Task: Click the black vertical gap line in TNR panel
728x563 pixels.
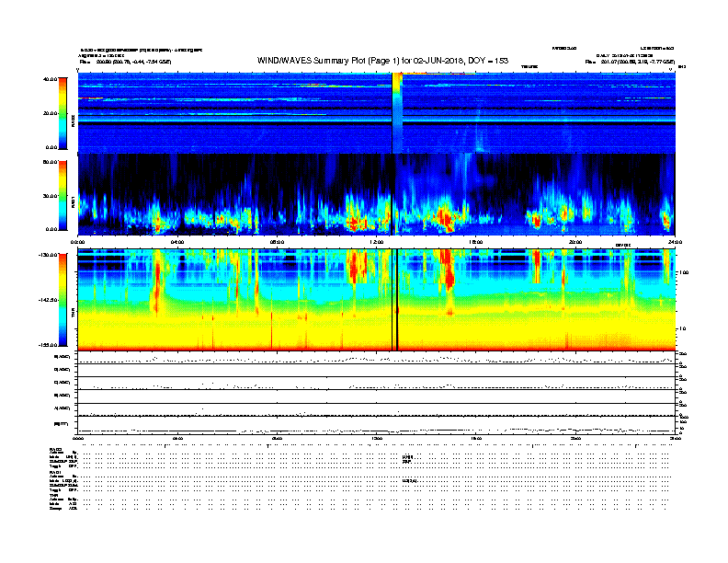Action: 395,300
